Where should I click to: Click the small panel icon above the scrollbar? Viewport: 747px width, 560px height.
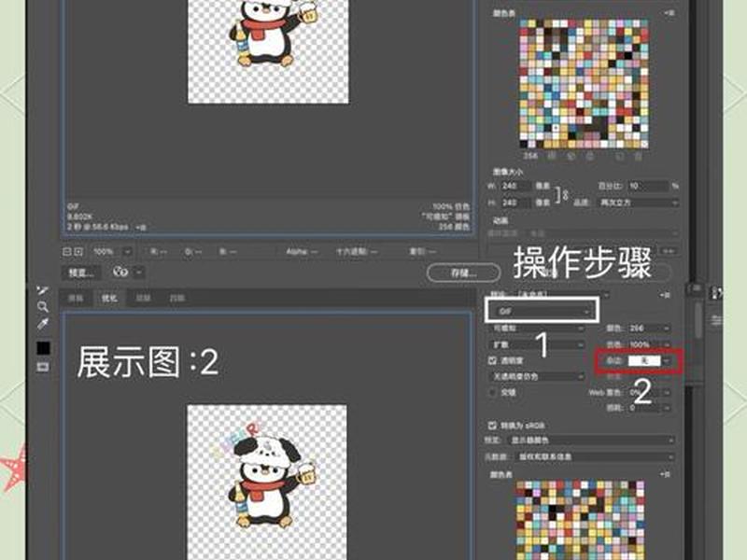[x=695, y=288]
